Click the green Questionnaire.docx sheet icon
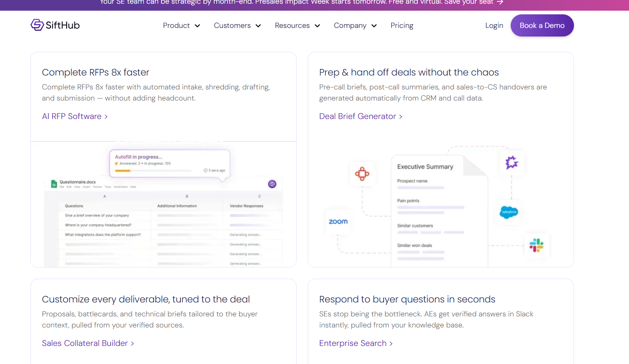Image resolution: width=629 pixels, height=364 pixels. pos(54,184)
